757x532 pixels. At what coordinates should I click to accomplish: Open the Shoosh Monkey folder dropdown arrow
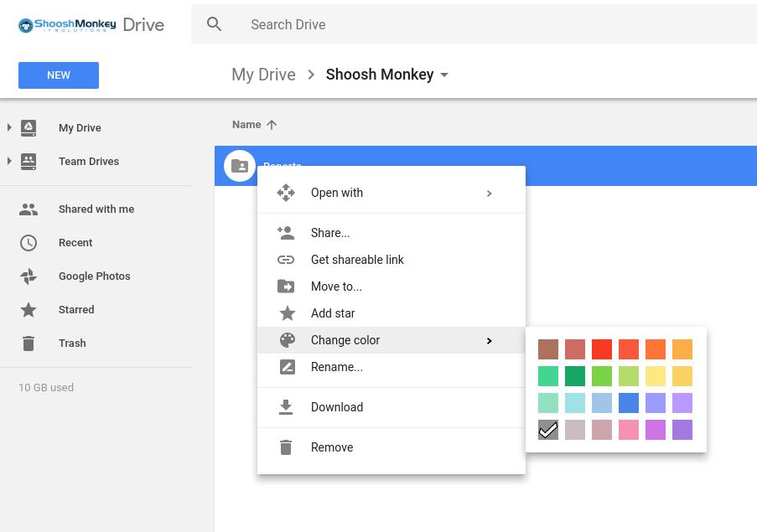pyautogui.click(x=444, y=75)
